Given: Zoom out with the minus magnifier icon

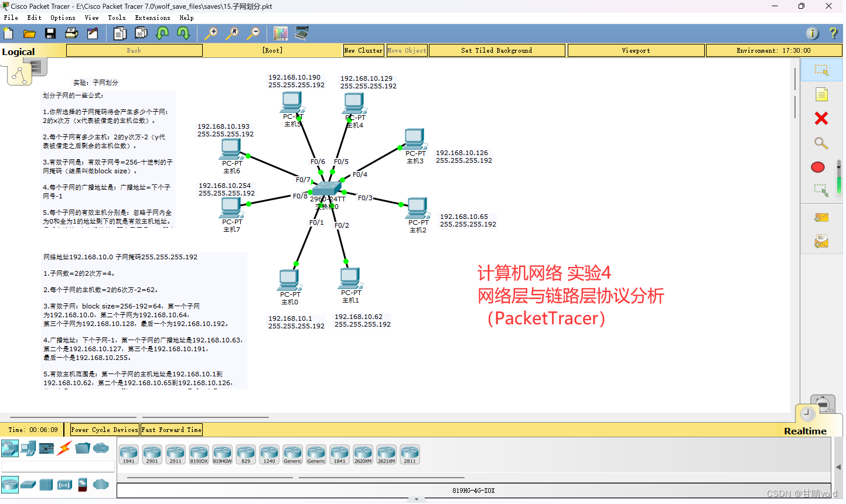Looking at the screenshot, I should coord(253,33).
